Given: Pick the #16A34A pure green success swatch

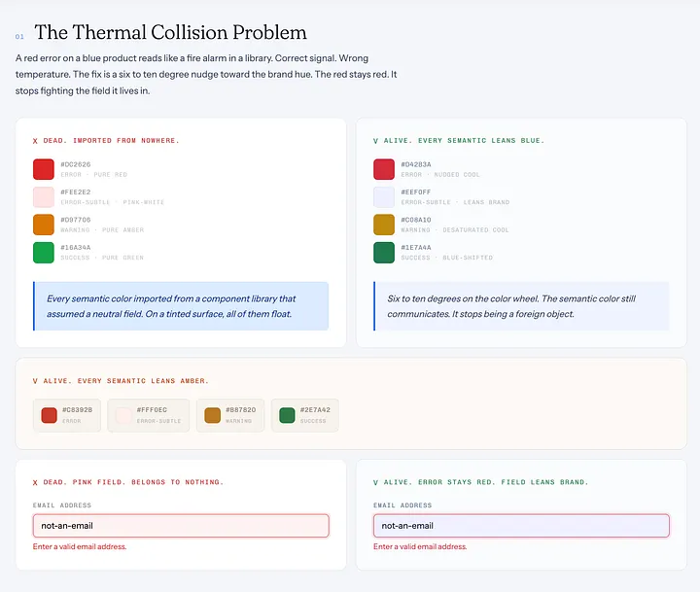Looking at the screenshot, I should click(44, 252).
